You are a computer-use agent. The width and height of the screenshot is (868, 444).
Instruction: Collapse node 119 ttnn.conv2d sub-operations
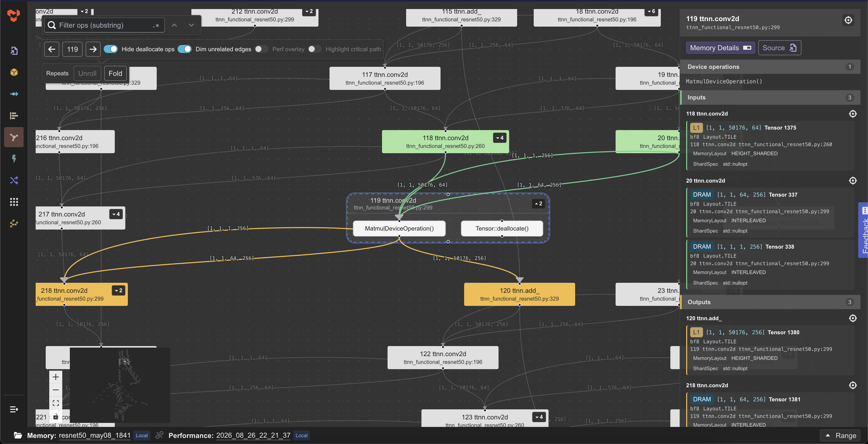point(538,203)
